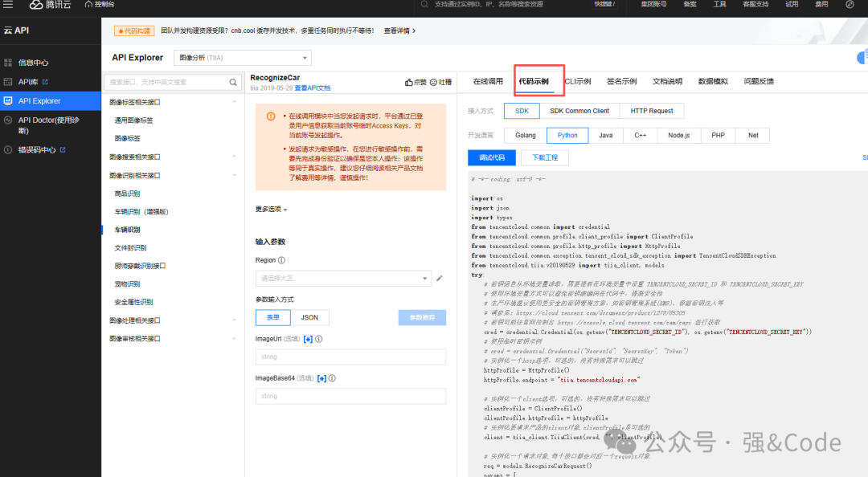Open the 查看详情 link in the banner

click(399, 31)
